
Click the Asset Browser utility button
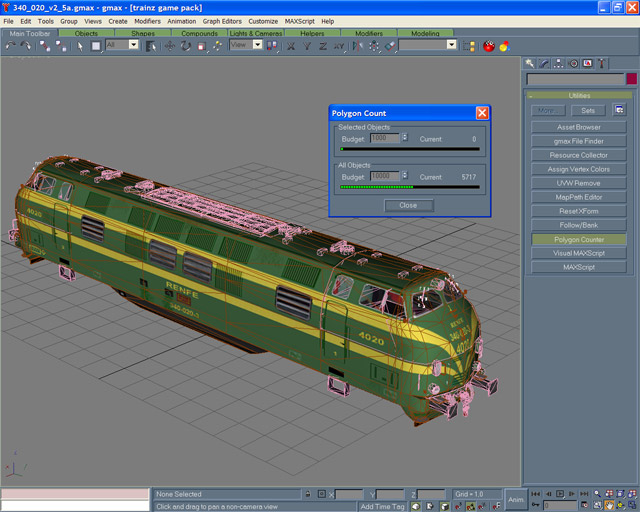tap(580, 127)
